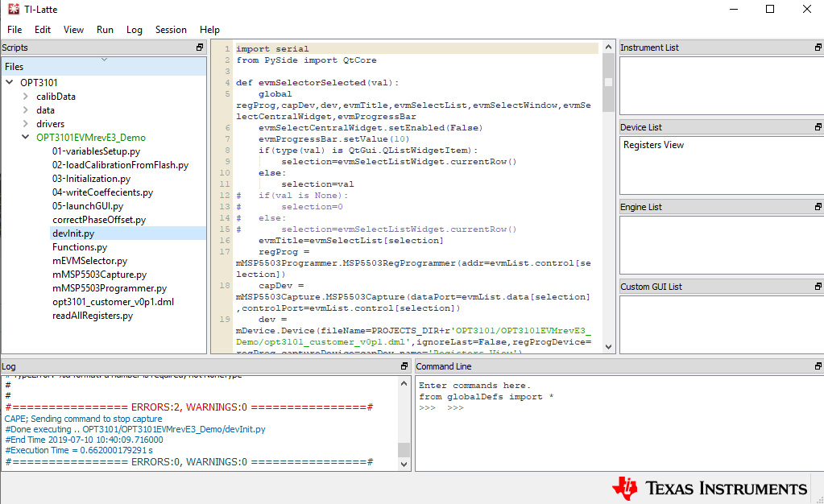The image size is (824, 504).
Task: Open the Run menu
Action: click(x=105, y=30)
